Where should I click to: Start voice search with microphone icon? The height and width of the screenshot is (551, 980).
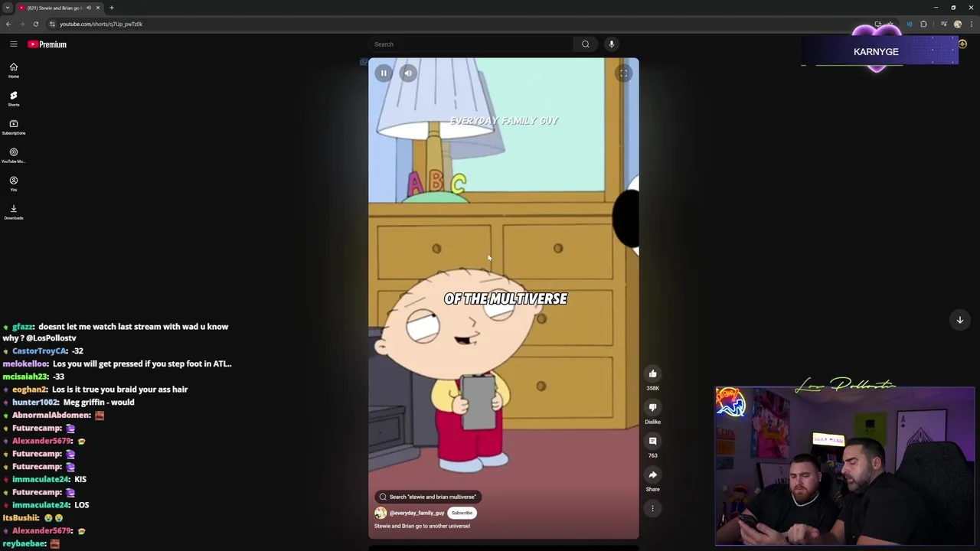point(612,44)
